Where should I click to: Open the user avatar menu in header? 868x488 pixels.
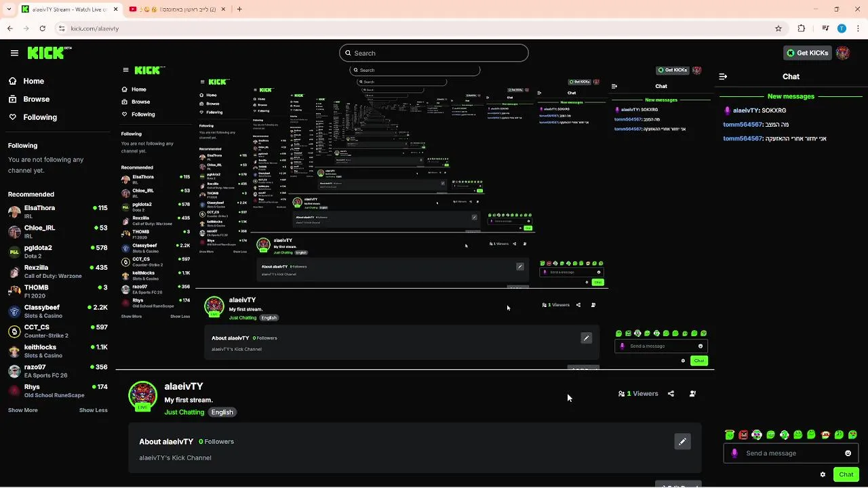(843, 53)
